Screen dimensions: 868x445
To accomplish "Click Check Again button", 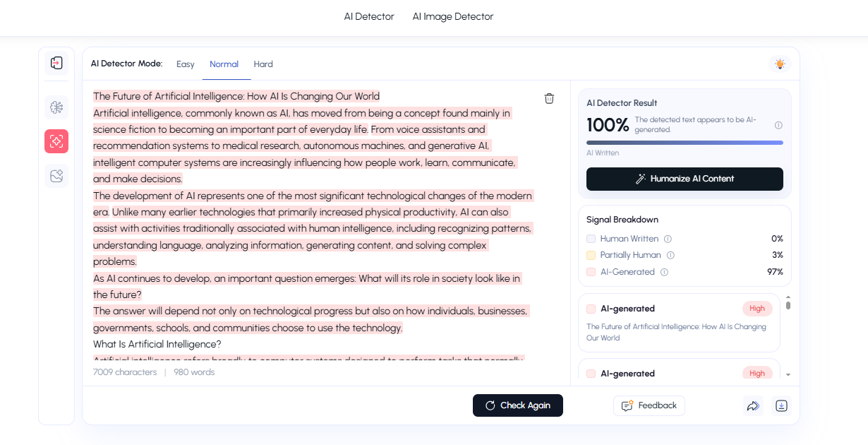I will [x=518, y=405].
